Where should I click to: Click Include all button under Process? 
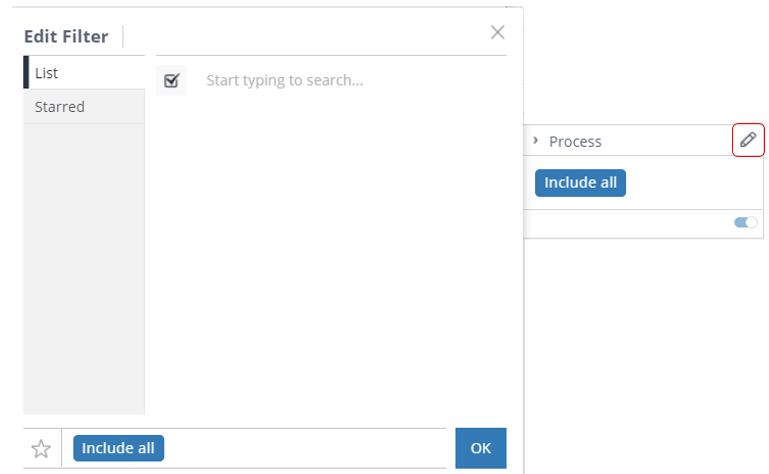[580, 183]
